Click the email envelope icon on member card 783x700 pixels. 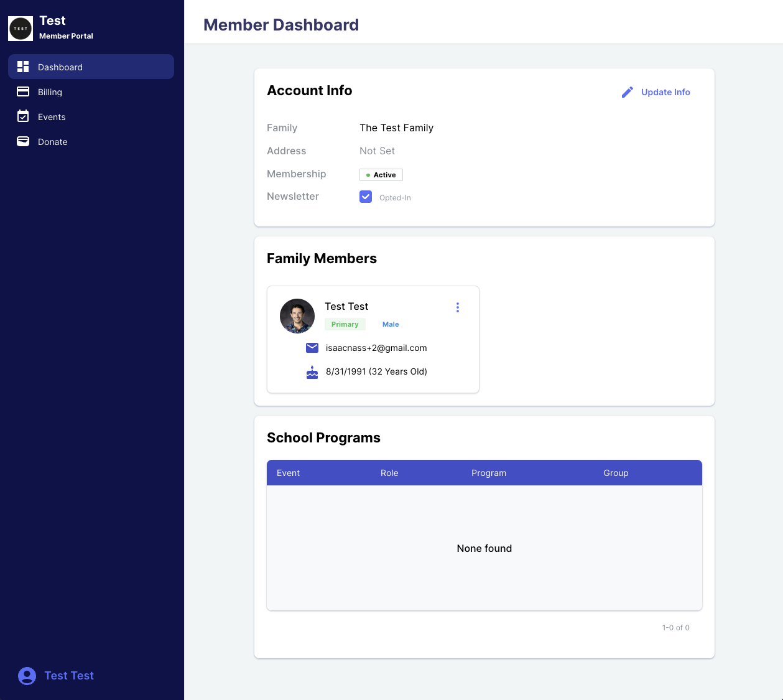click(312, 348)
